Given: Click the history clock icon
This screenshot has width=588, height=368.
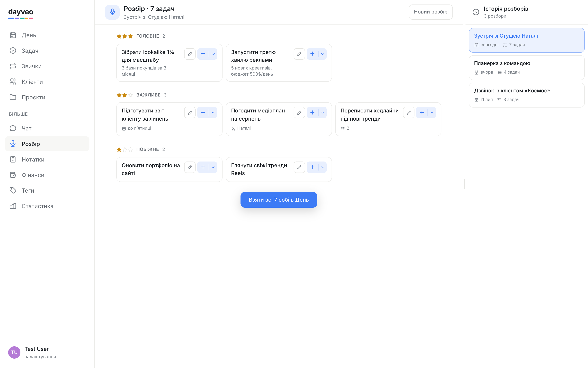Looking at the screenshot, I should click(476, 12).
